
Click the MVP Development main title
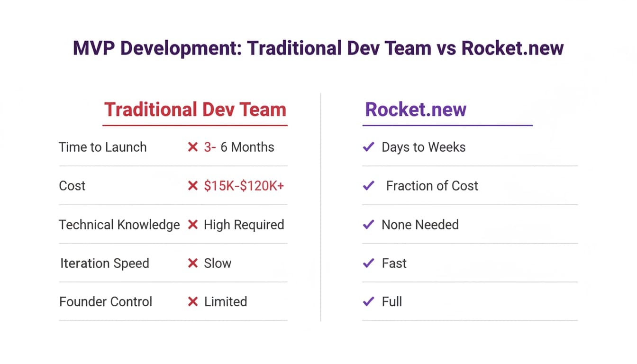click(x=318, y=48)
